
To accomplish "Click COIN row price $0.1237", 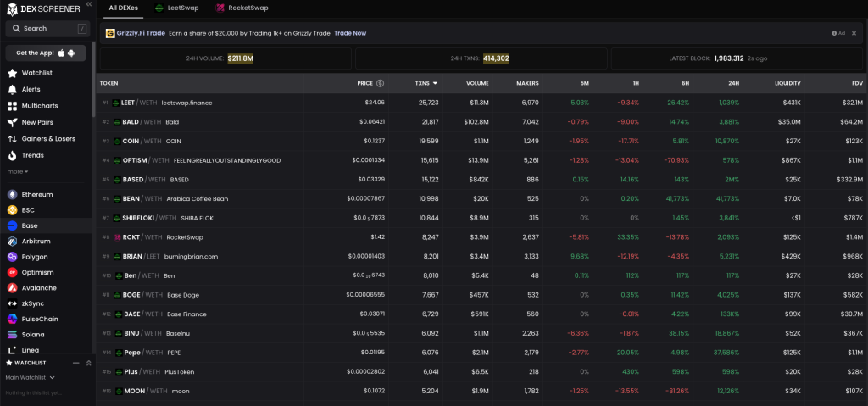I will (374, 142).
